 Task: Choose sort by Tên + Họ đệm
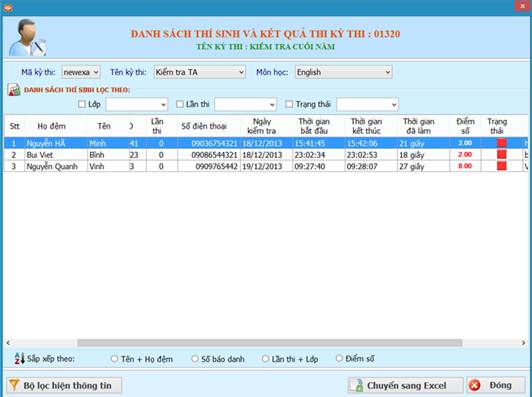coord(114,359)
